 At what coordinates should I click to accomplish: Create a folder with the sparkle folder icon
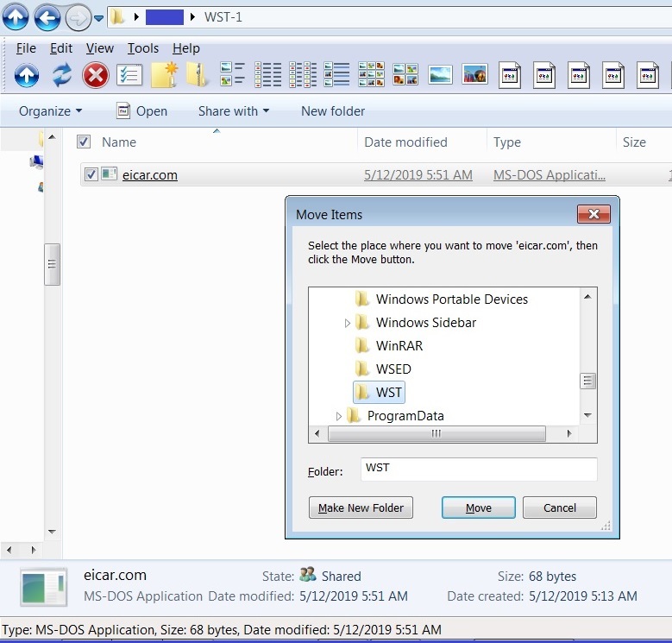165,75
